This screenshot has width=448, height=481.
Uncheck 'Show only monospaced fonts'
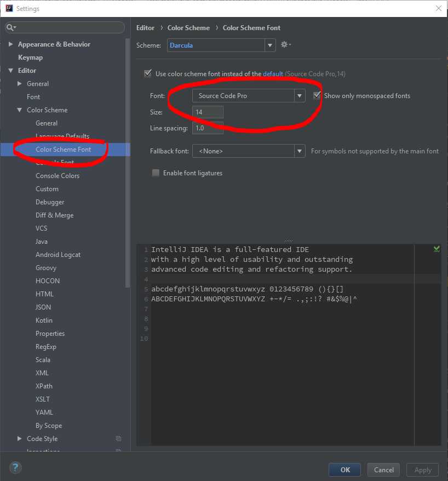[317, 95]
